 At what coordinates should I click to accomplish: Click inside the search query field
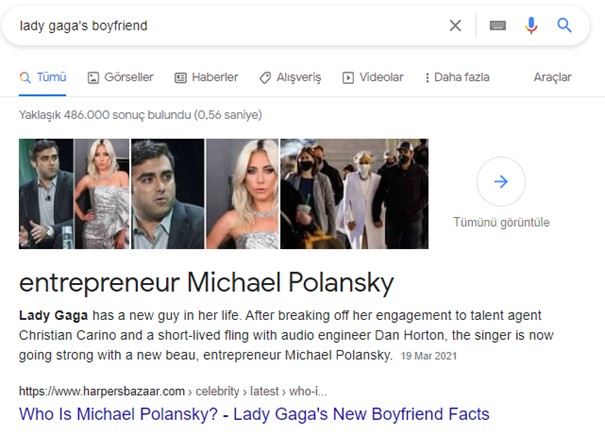232,26
